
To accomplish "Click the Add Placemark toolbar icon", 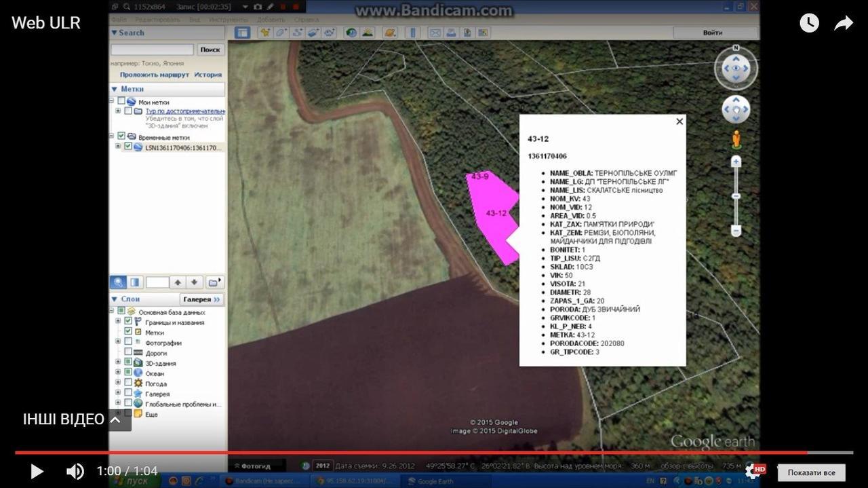I will [264, 33].
